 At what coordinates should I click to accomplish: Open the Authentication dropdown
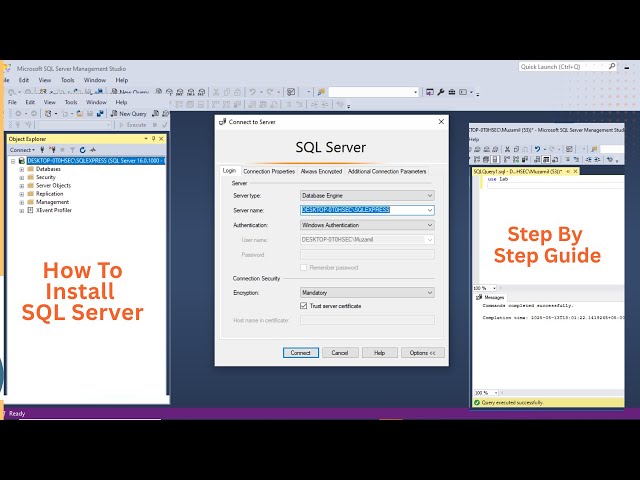[430, 225]
